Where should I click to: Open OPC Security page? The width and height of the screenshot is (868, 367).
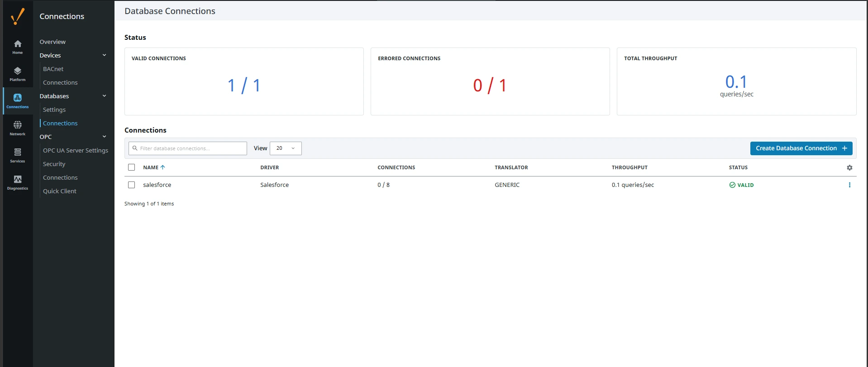[x=54, y=164]
